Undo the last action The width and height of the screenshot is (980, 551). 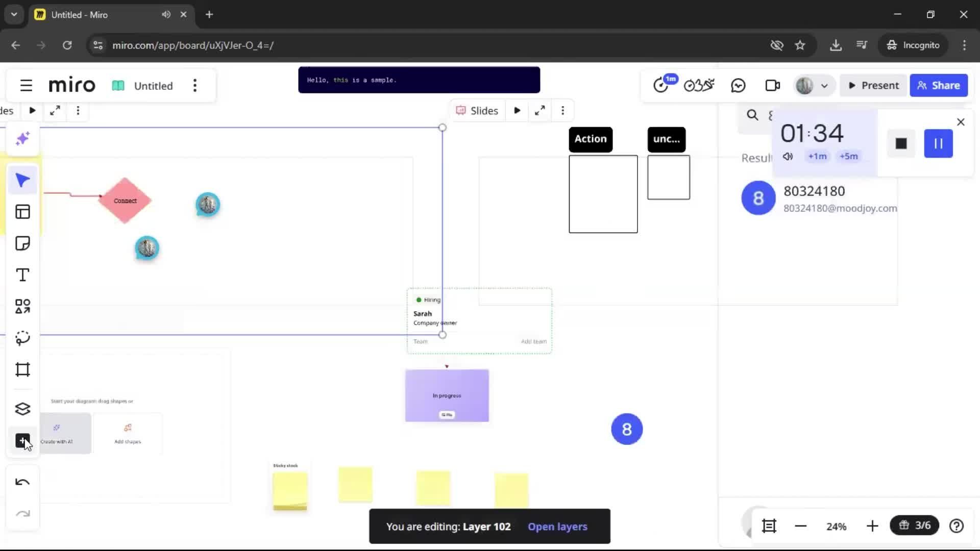[x=22, y=482]
